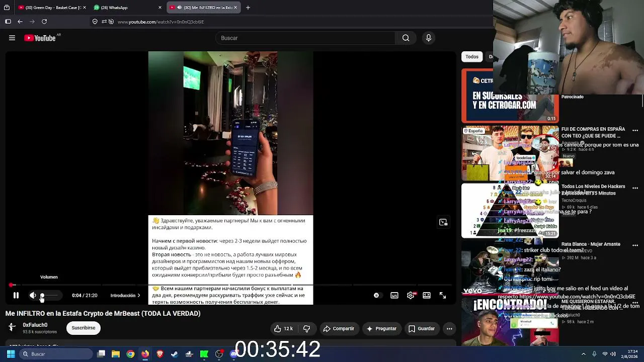Adjust the player volume slider

tap(49, 296)
